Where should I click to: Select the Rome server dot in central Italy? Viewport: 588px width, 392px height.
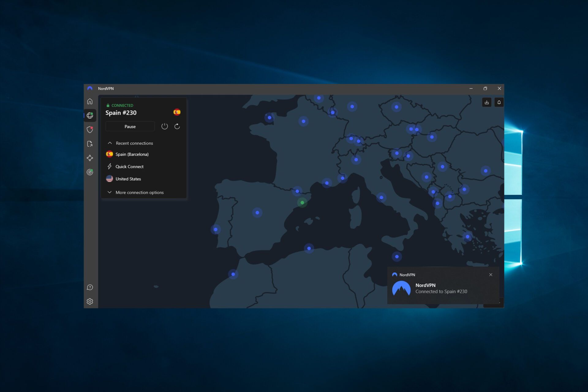tap(381, 198)
